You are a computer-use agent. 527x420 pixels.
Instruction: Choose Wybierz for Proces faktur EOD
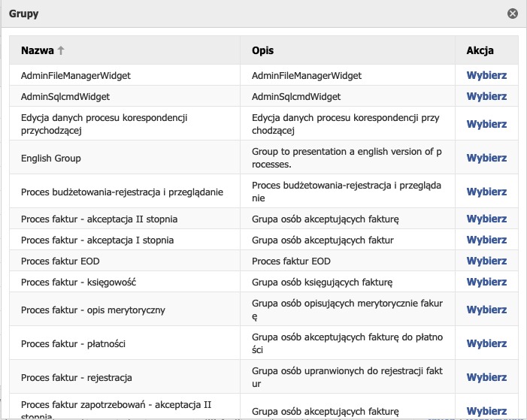[486, 261]
